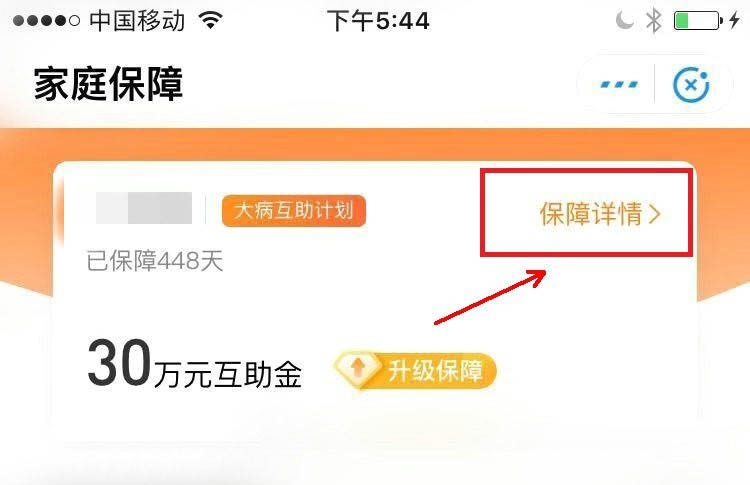The image size is (750, 485).
Task: Click the chevron arrow beside 保障详情
Action: pyautogui.click(x=654, y=214)
